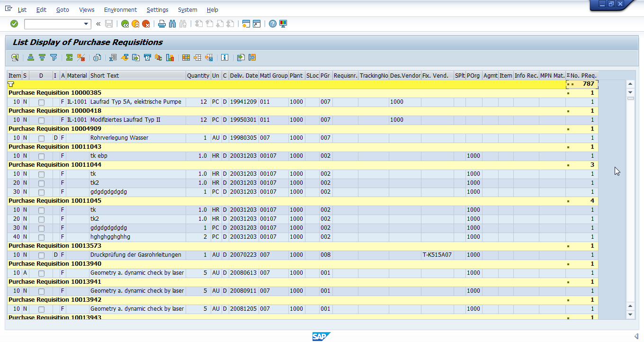Collapse subtotal marker for Requisition 10004909
The width and height of the screenshot is (644, 342).
click(568, 129)
